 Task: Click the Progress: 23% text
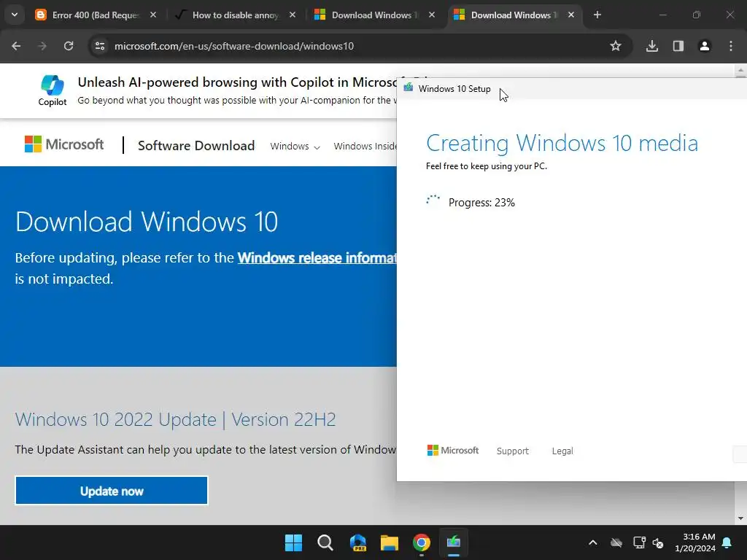(481, 203)
